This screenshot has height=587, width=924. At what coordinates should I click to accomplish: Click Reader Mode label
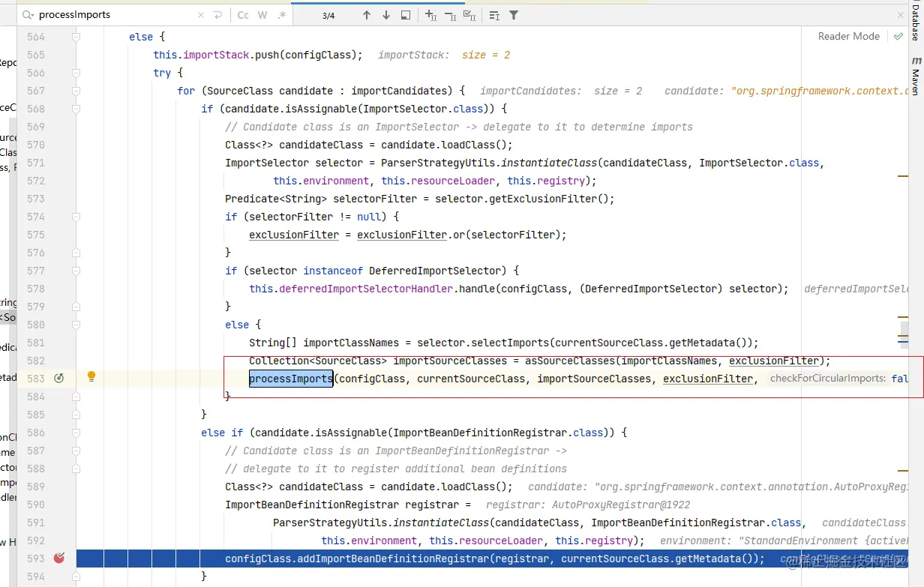[849, 36]
